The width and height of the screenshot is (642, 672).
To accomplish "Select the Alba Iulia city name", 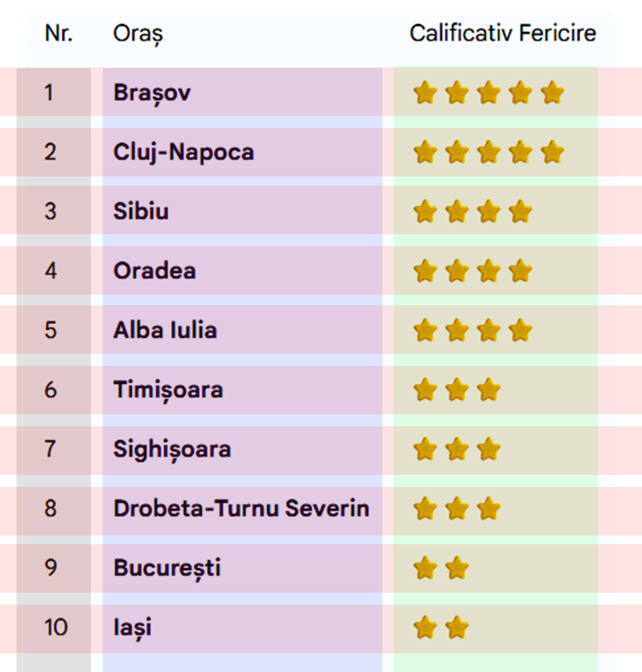I will click(x=165, y=330).
